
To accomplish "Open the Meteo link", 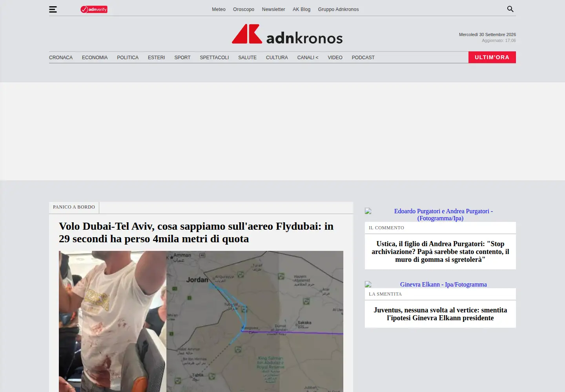I will [x=219, y=9].
